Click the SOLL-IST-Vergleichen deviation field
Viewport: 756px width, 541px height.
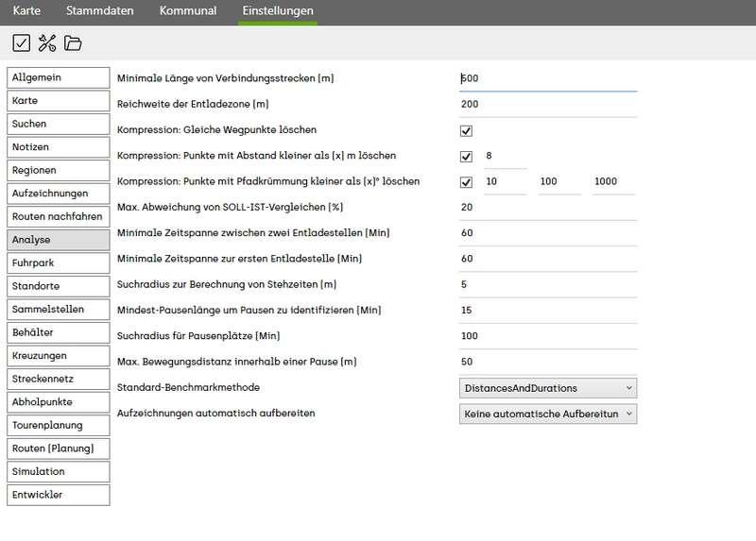click(x=548, y=208)
